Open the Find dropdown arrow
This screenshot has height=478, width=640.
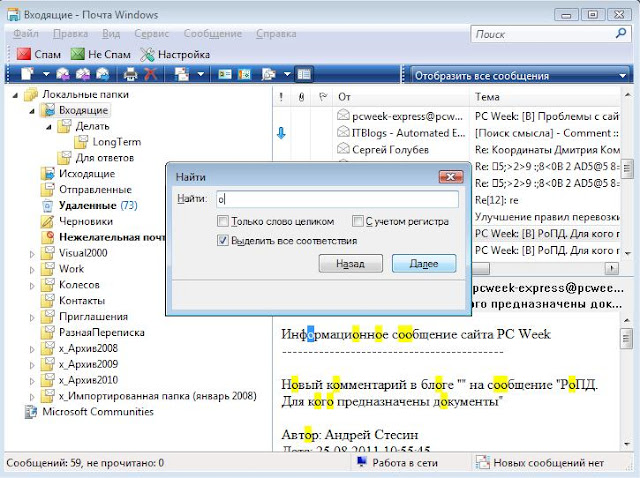pos(287,74)
